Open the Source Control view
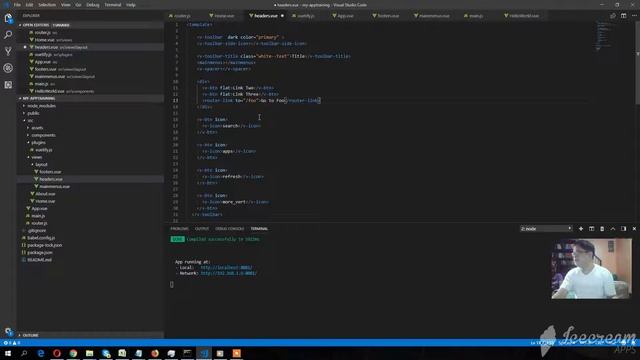 click(x=8, y=51)
